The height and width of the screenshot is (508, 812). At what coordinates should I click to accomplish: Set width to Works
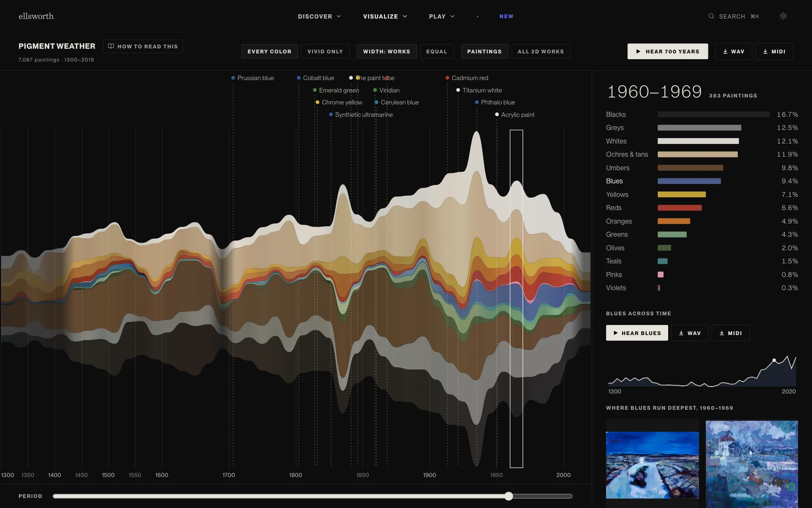(x=387, y=51)
